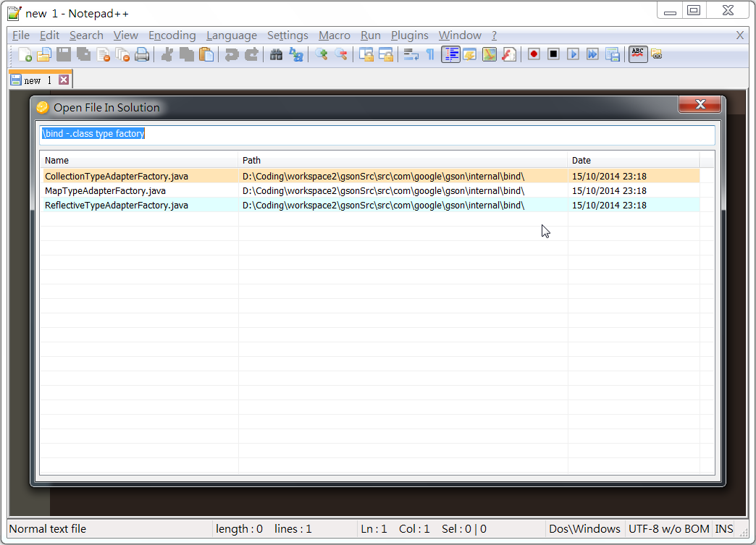Toggle word wrap

411,54
